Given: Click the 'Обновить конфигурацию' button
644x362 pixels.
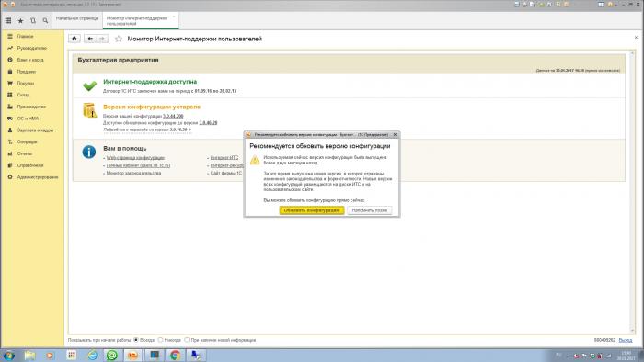Looking at the screenshot, I should [x=312, y=210].
